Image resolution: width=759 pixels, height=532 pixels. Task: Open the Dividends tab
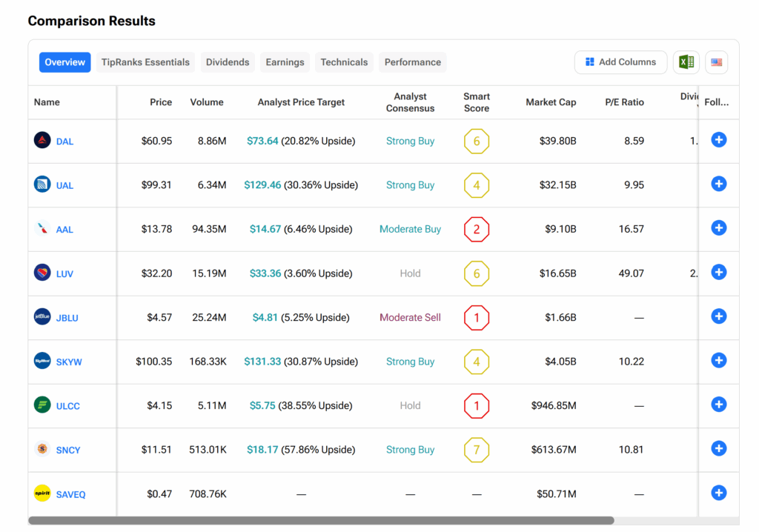[x=228, y=62]
